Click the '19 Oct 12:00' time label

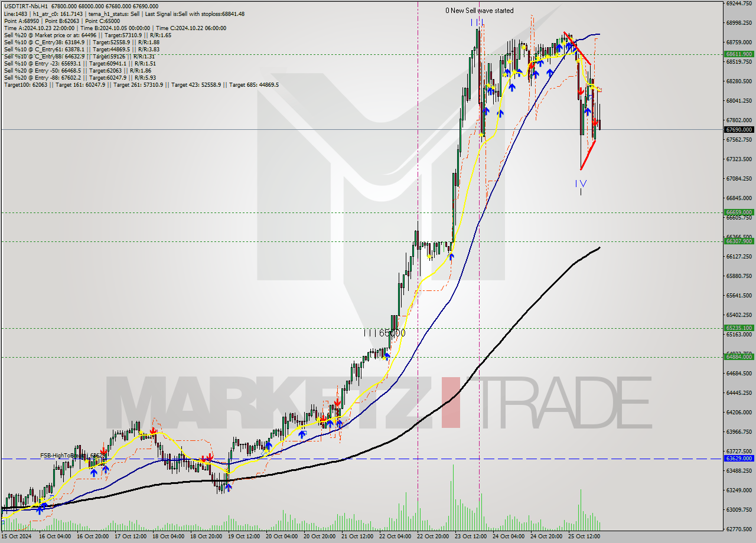[243, 537]
